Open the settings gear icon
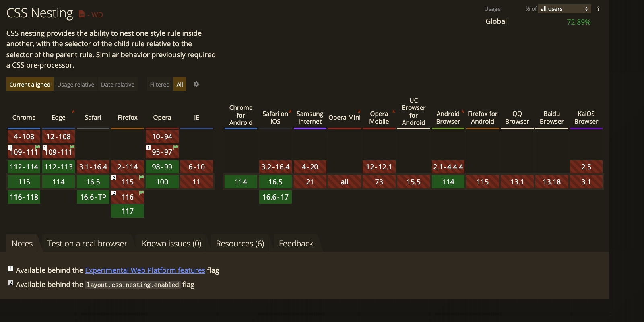The width and height of the screenshot is (644, 322). 196,84
